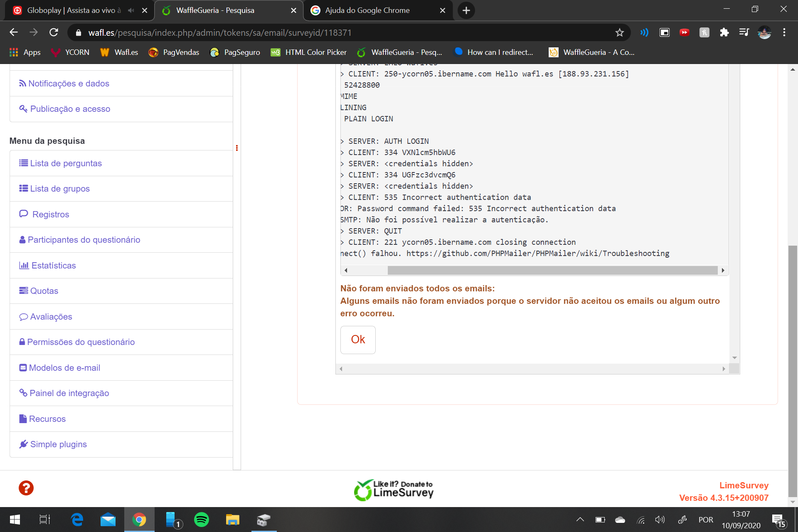
Task: Click the LimeSurvey donate logo
Action: [x=393, y=490]
